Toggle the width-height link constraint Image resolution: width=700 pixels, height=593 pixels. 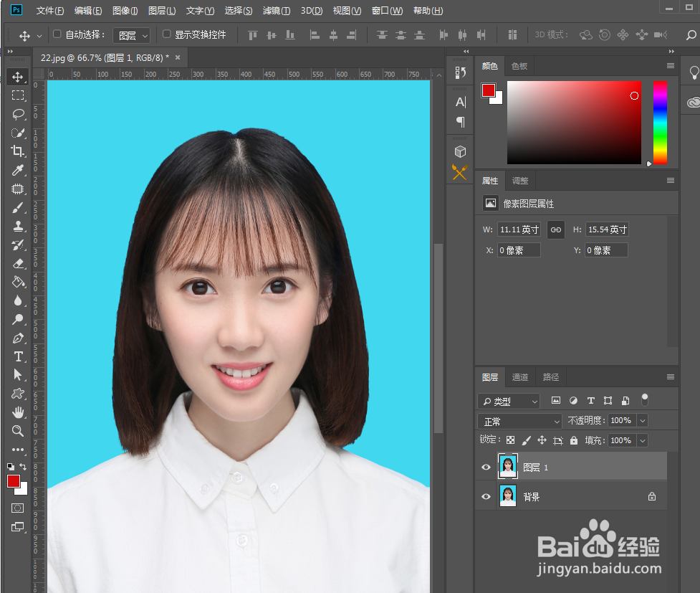(x=556, y=229)
